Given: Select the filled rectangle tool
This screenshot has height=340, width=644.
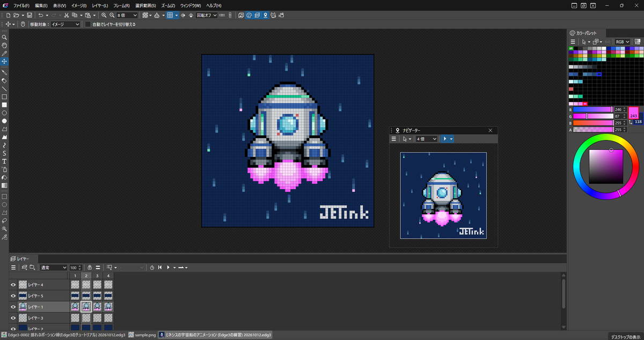Looking at the screenshot, I should pos(4,105).
